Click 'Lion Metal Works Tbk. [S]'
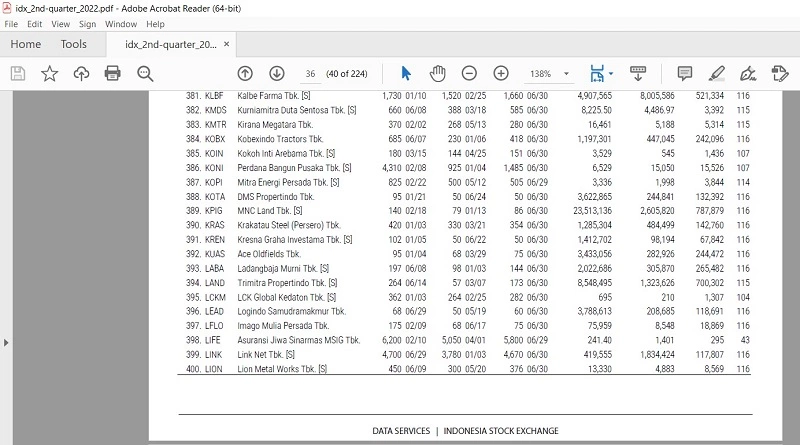Viewport: 800px width, 445px height. pyautogui.click(x=282, y=369)
